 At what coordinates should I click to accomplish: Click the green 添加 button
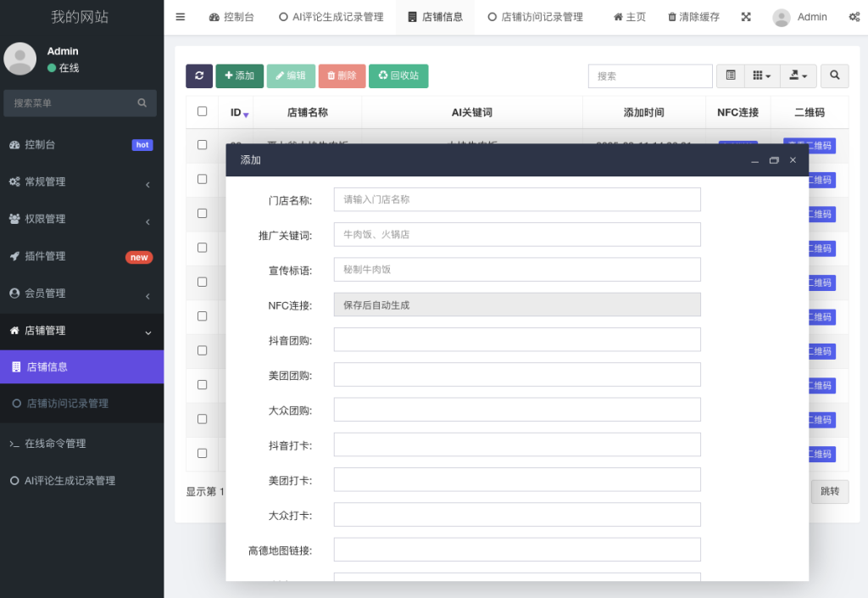click(x=239, y=75)
